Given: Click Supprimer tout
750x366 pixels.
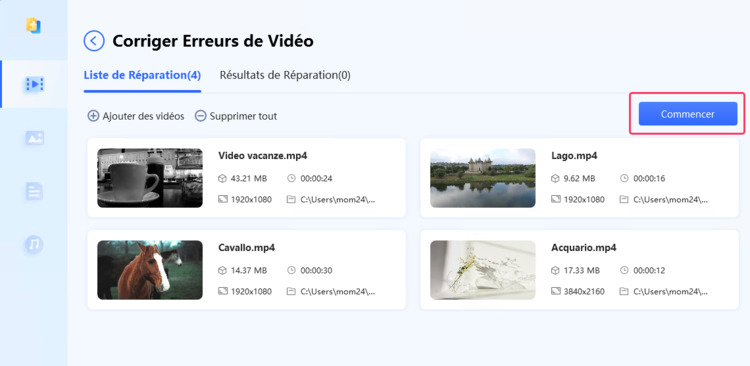Looking at the screenshot, I should point(243,116).
